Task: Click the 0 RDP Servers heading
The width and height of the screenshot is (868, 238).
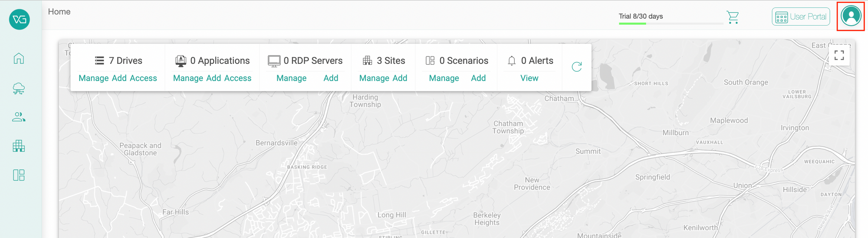Action: [313, 61]
